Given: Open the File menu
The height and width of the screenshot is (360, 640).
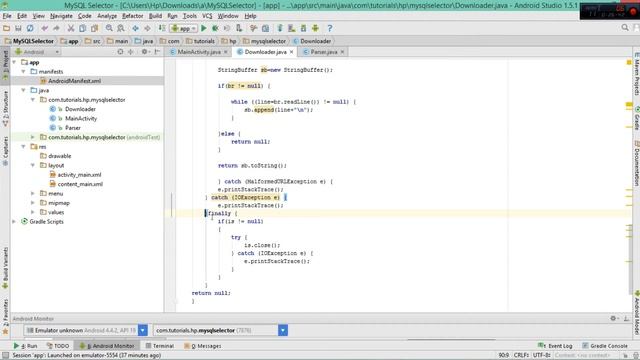Looking at the screenshot, I should [x=7, y=16].
